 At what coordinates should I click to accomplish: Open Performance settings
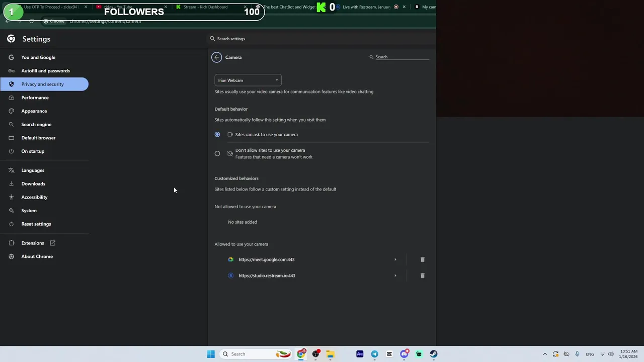(x=35, y=98)
